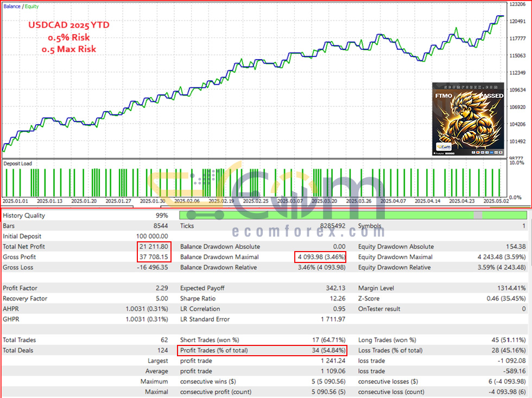The image size is (532, 398).
Task: Click the Profit Factor value 2.29
Action: pyautogui.click(x=162, y=288)
